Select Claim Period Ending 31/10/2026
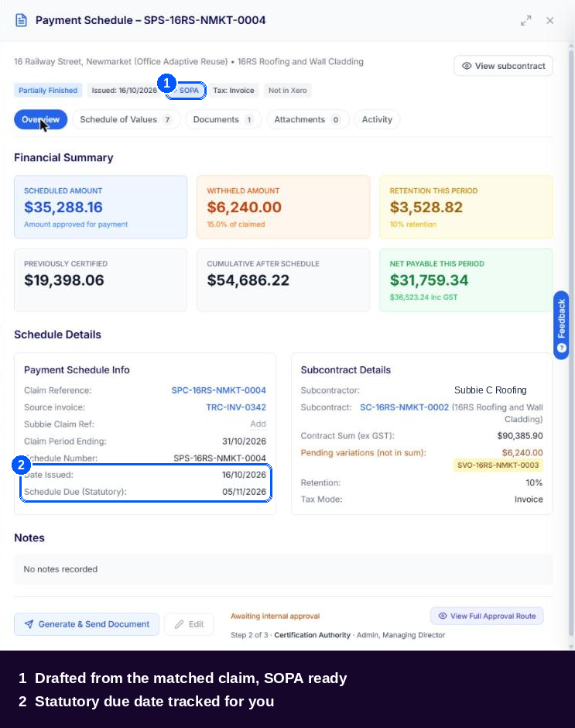The image size is (575, 728). click(x=244, y=441)
